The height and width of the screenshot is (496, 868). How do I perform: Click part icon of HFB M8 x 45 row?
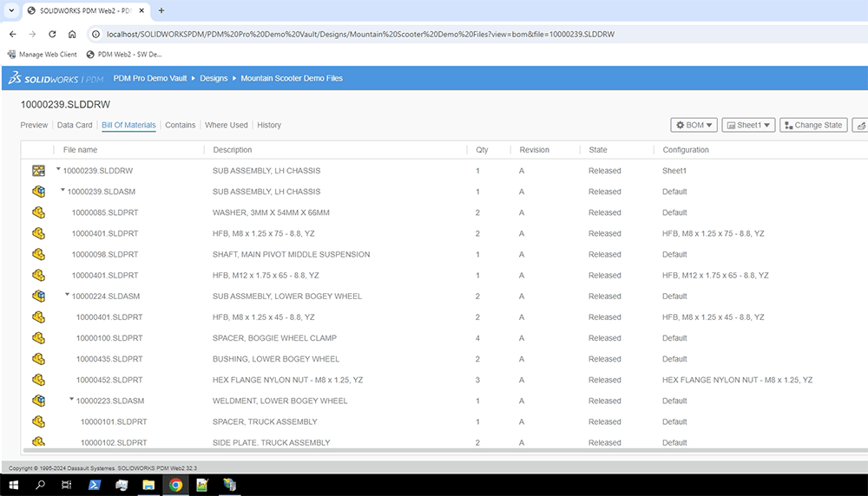pyautogui.click(x=38, y=317)
